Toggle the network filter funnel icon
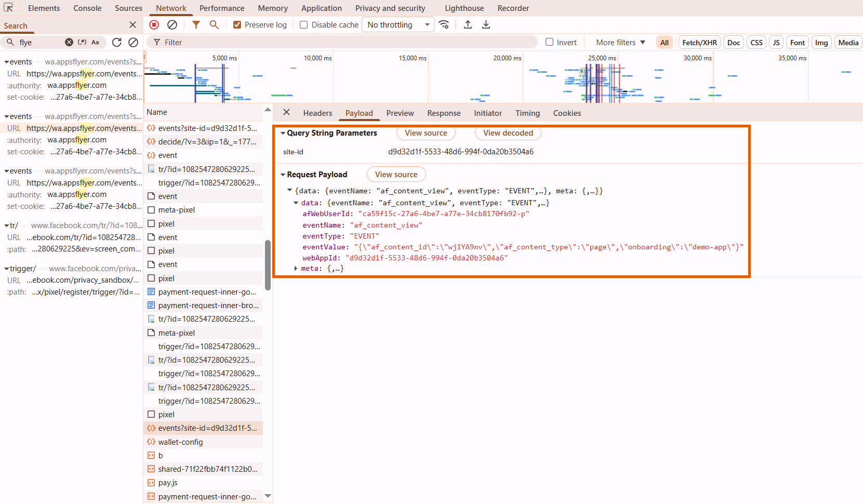Screen dimensions: 863x504 pyautogui.click(x=196, y=25)
